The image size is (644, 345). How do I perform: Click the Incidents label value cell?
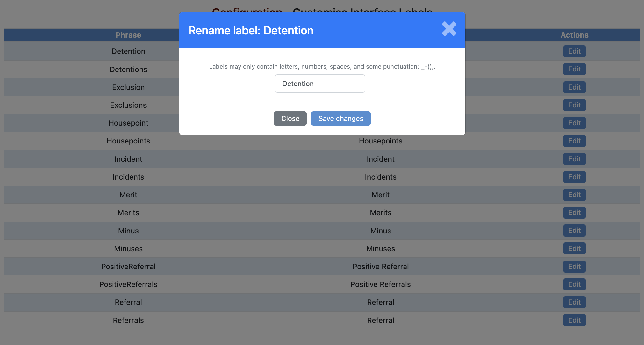381,177
